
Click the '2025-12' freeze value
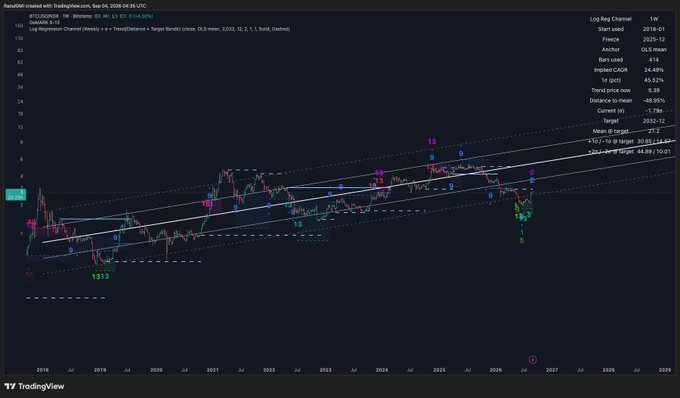[x=654, y=39]
